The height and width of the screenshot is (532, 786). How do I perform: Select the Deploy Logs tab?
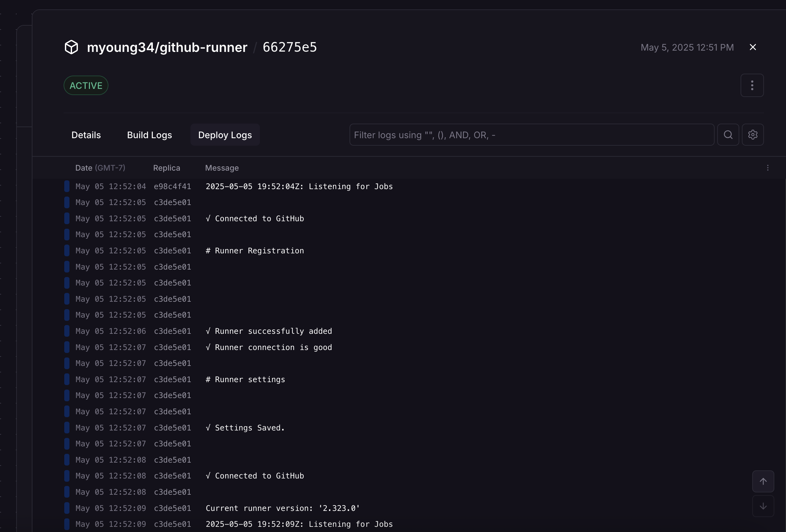[x=225, y=135]
